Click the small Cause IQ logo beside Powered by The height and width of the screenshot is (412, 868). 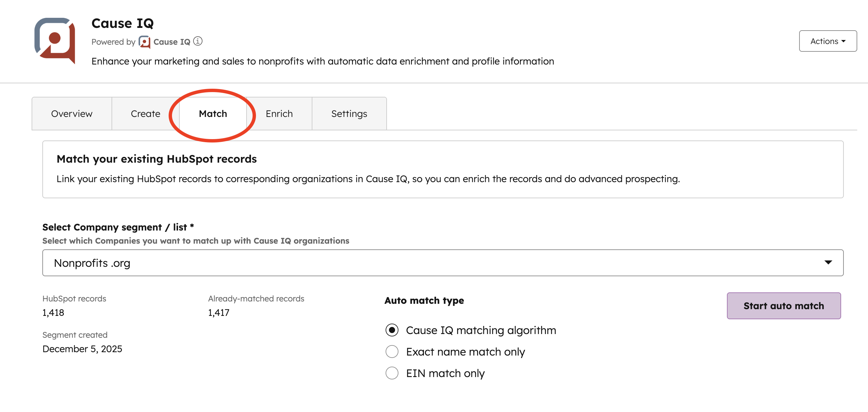point(144,41)
